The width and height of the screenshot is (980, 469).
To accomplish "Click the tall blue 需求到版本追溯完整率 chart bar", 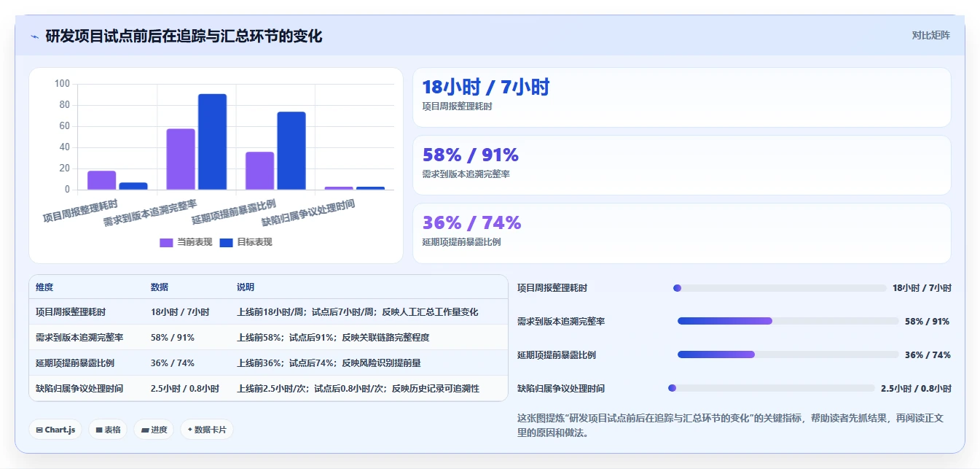I will [x=212, y=142].
